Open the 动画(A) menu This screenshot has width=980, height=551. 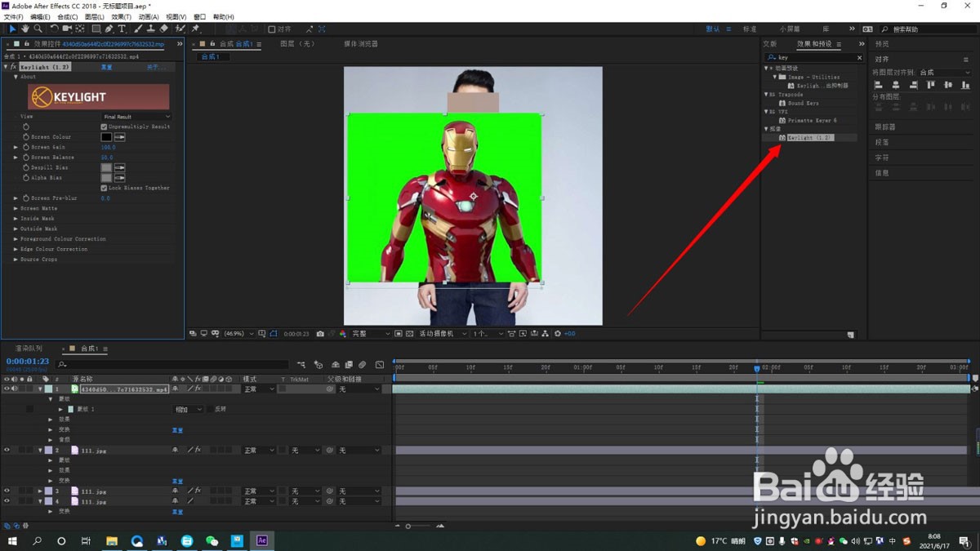point(149,17)
